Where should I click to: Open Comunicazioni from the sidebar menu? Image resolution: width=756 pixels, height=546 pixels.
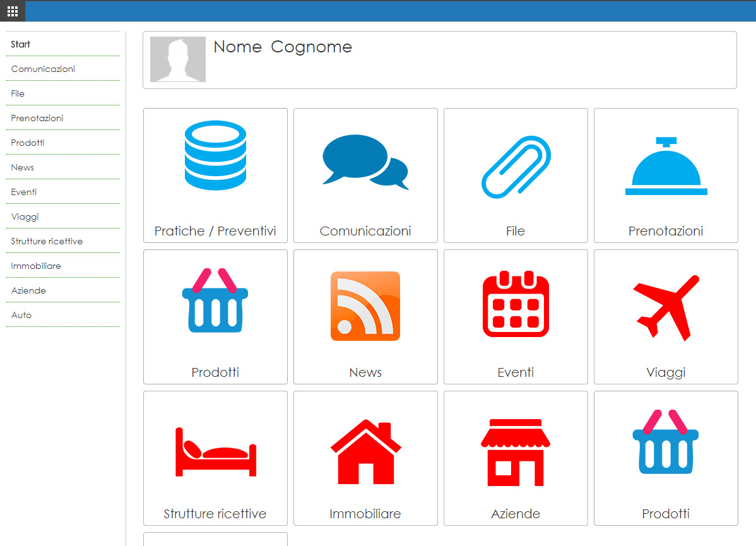pos(43,69)
